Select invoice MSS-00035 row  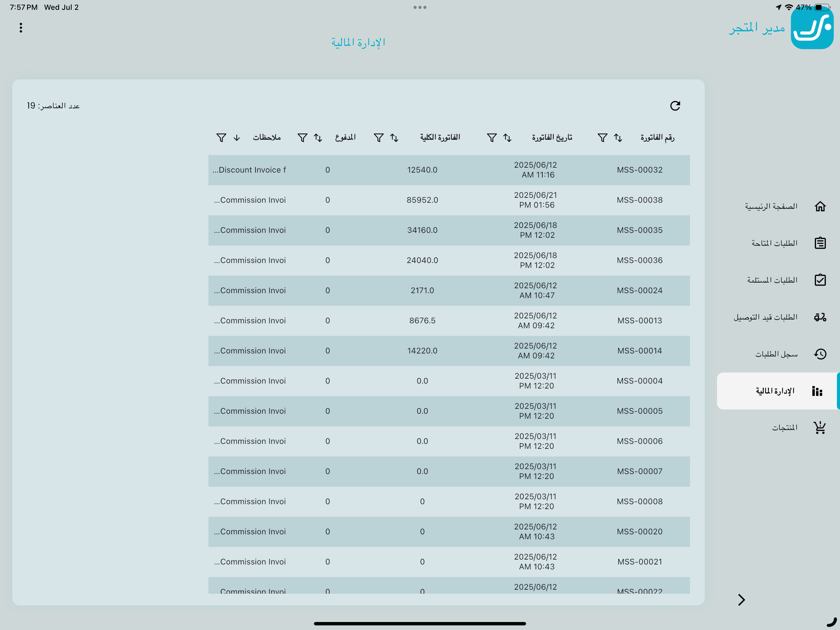(449, 230)
